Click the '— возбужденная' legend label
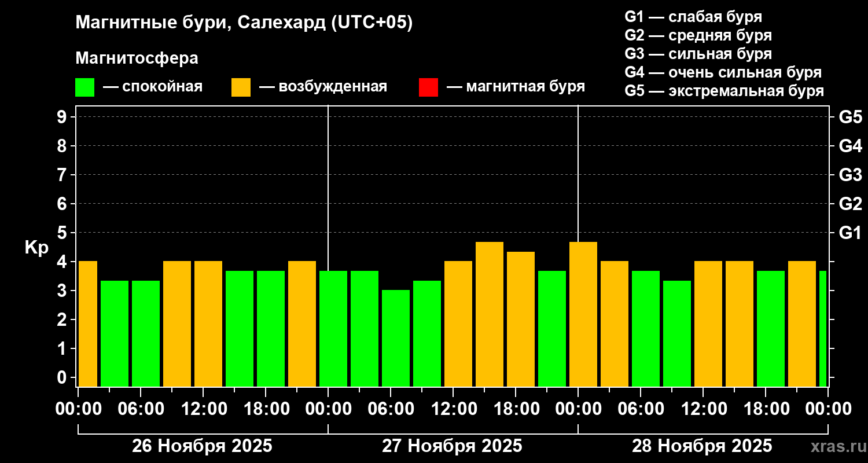The width and height of the screenshot is (868, 463). [x=323, y=87]
